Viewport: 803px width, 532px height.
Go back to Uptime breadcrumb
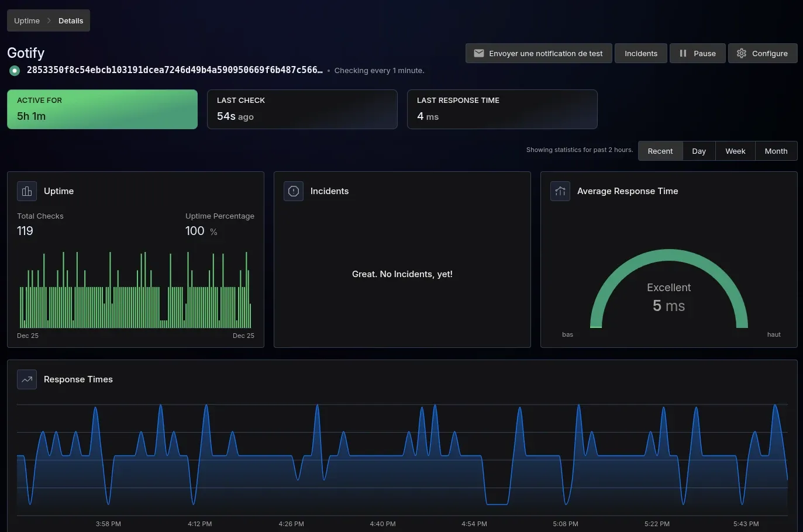[x=27, y=20]
